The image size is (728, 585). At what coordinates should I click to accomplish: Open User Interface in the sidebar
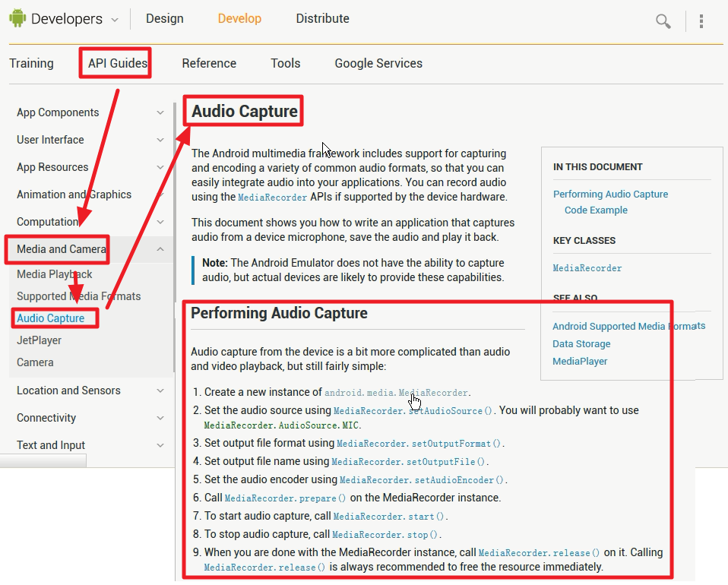[50, 140]
